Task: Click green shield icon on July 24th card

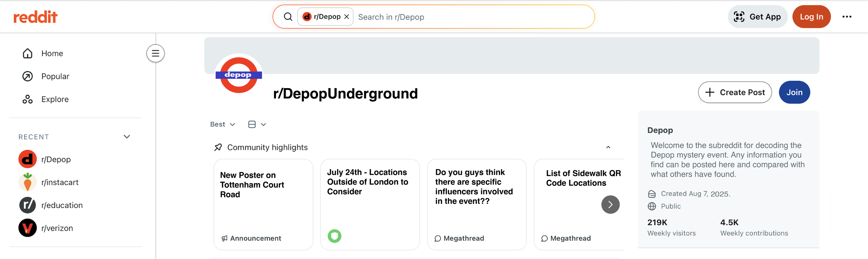Action: point(334,236)
